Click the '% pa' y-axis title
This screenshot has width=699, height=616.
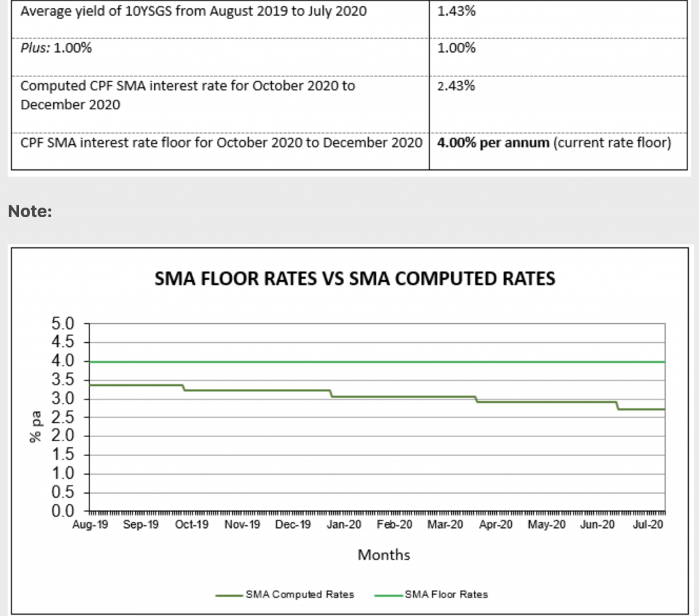35,426
